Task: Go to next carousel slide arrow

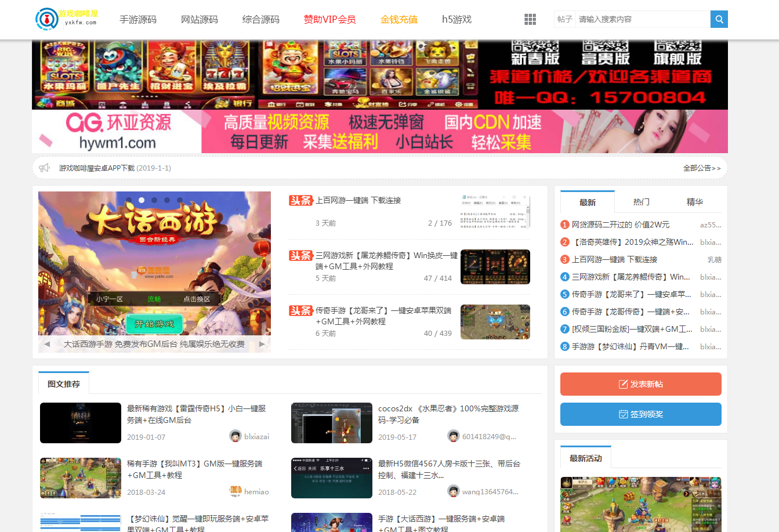Action: pyautogui.click(x=262, y=344)
